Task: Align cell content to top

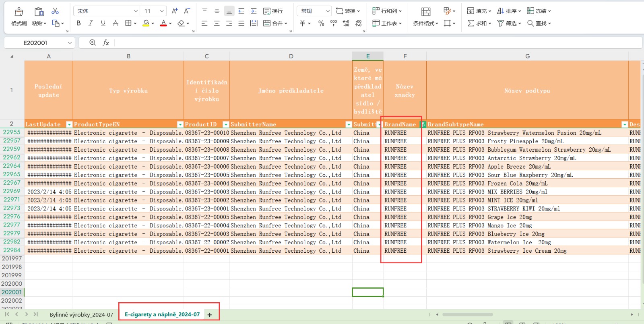Action: coord(204,11)
